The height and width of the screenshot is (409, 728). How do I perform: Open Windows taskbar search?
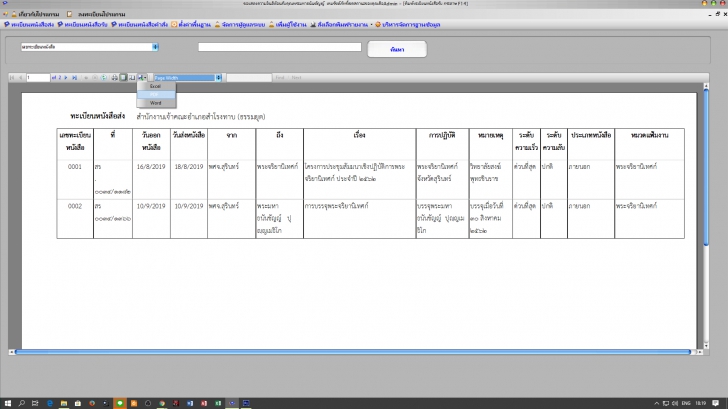coord(21,403)
